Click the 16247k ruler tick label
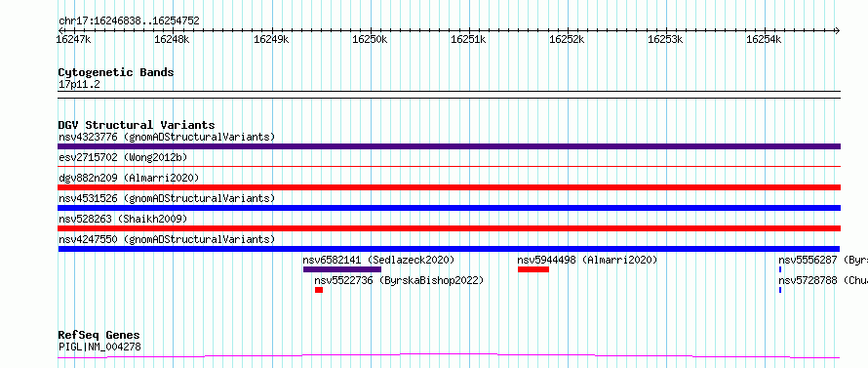This screenshot has height=368, width=868. 73,39
